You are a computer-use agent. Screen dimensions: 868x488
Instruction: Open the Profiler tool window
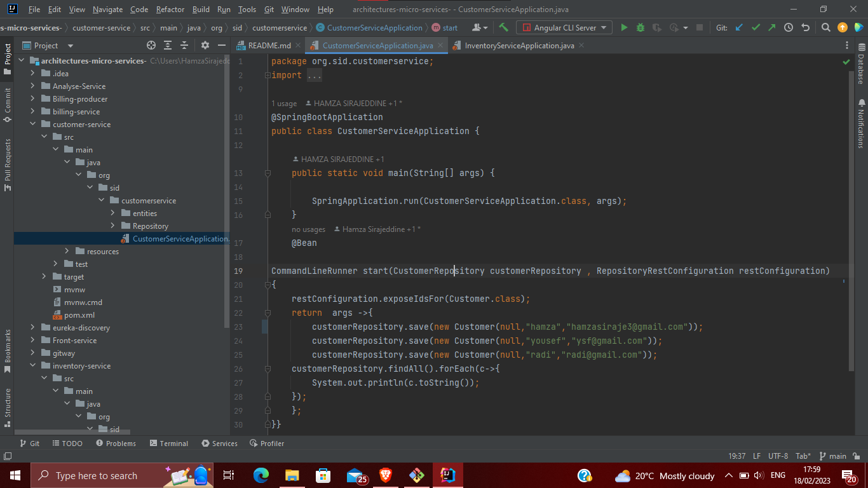(x=267, y=444)
